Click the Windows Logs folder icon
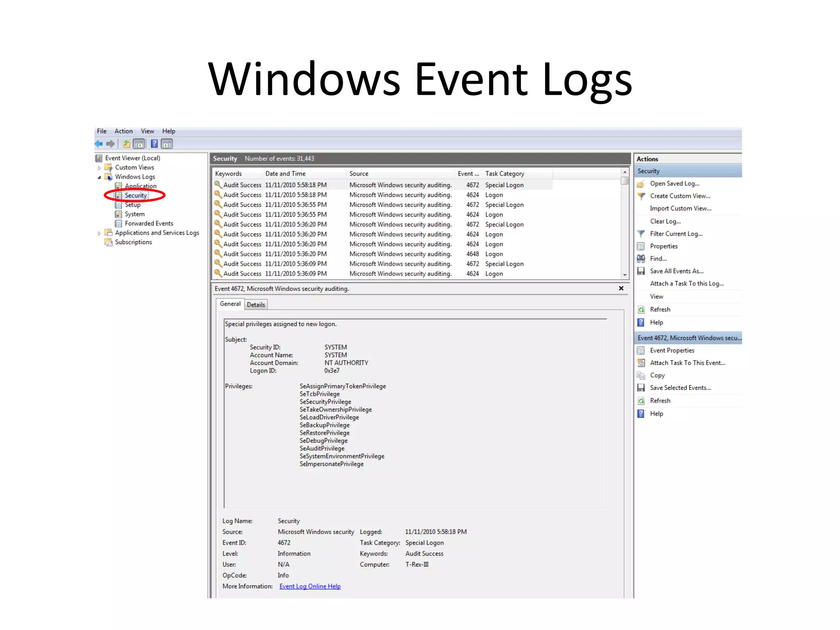Viewport: 840px width, 630px height. (x=109, y=177)
